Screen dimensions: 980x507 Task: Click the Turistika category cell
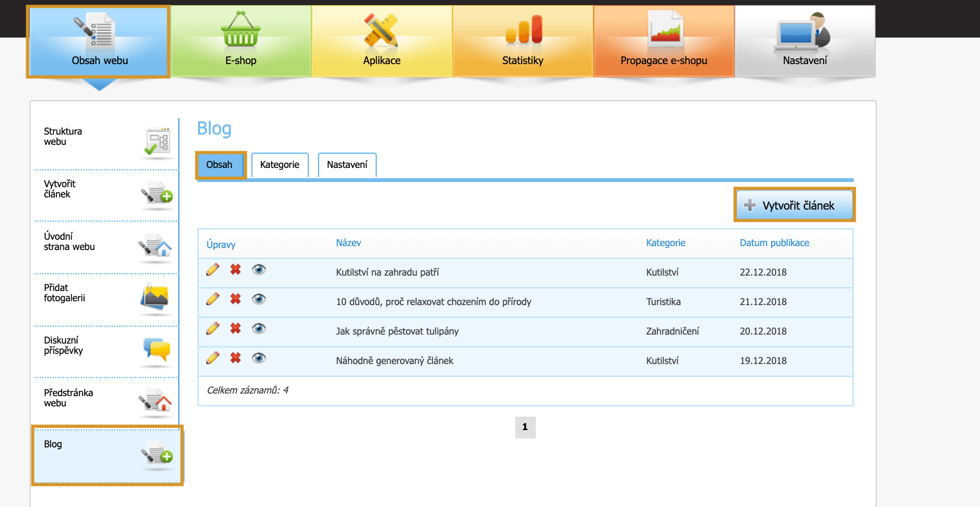pos(663,302)
